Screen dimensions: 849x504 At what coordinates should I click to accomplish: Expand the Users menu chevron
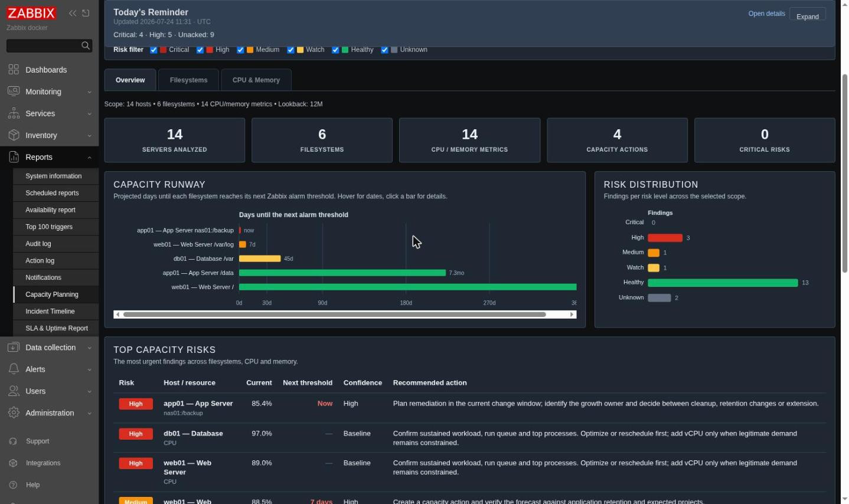tap(90, 392)
